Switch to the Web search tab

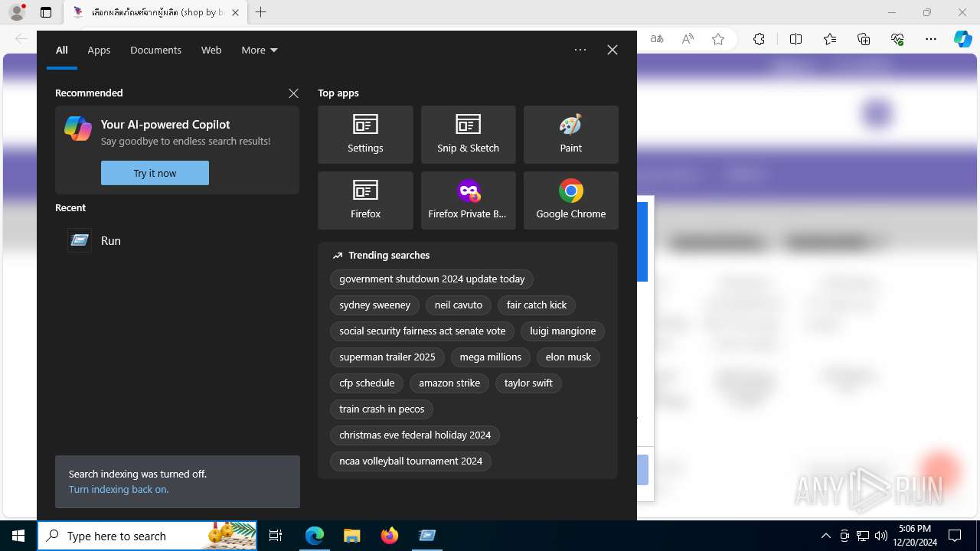[x=211, y=50]
